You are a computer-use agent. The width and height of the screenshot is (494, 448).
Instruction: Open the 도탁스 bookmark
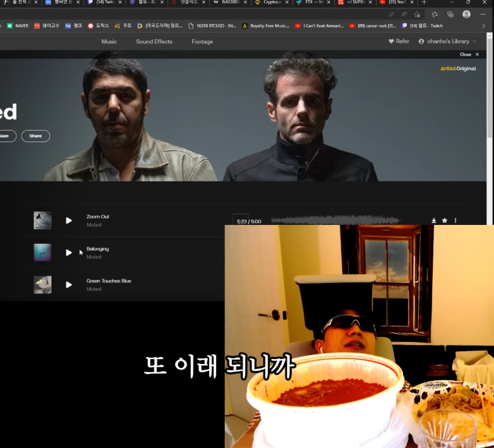(x=99, y=26)
